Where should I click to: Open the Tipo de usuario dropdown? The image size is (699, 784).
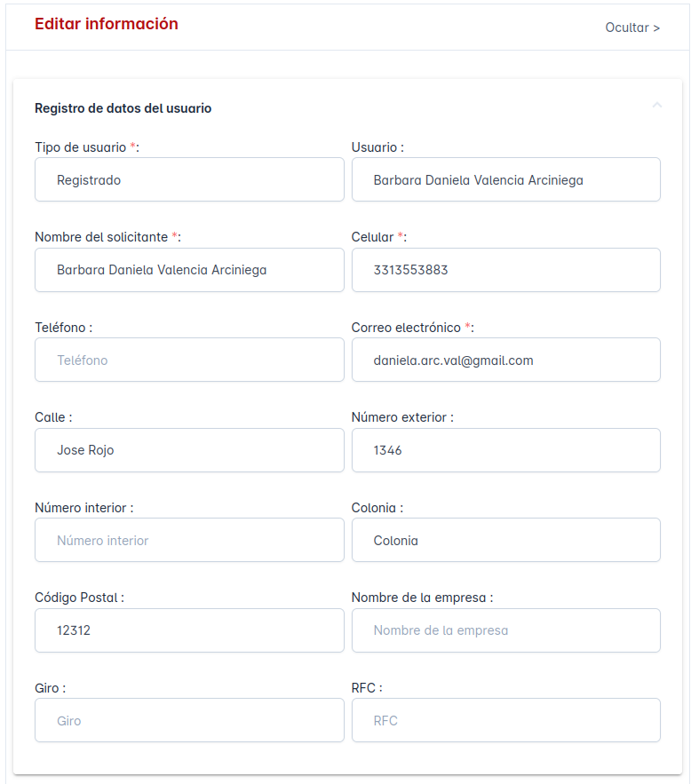click(x=189, y=180)
